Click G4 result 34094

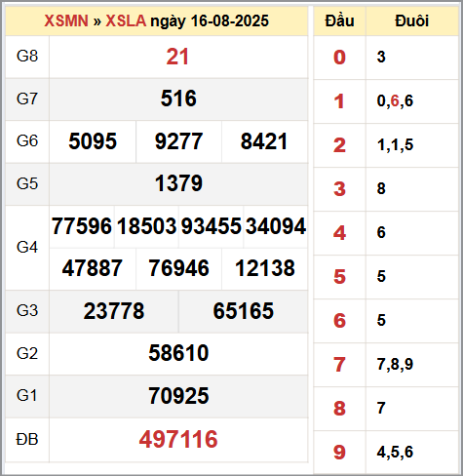coord(276,226)
